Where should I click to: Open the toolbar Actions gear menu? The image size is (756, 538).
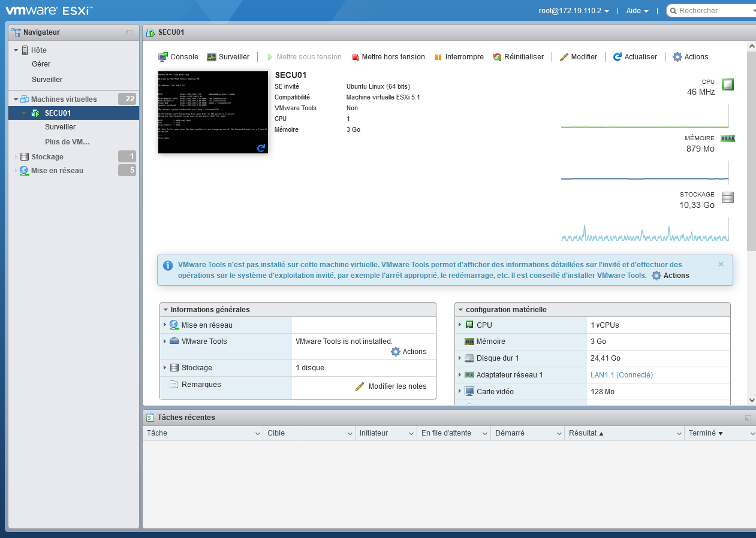pos(690,57)
